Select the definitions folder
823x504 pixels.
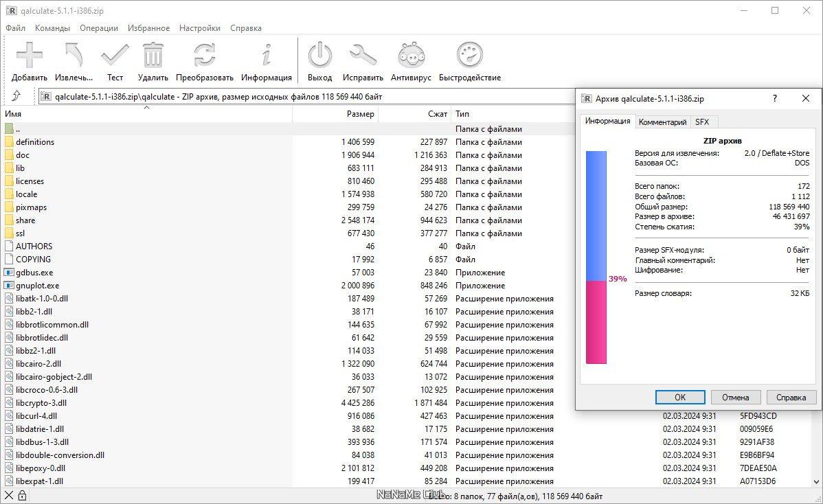35,142
